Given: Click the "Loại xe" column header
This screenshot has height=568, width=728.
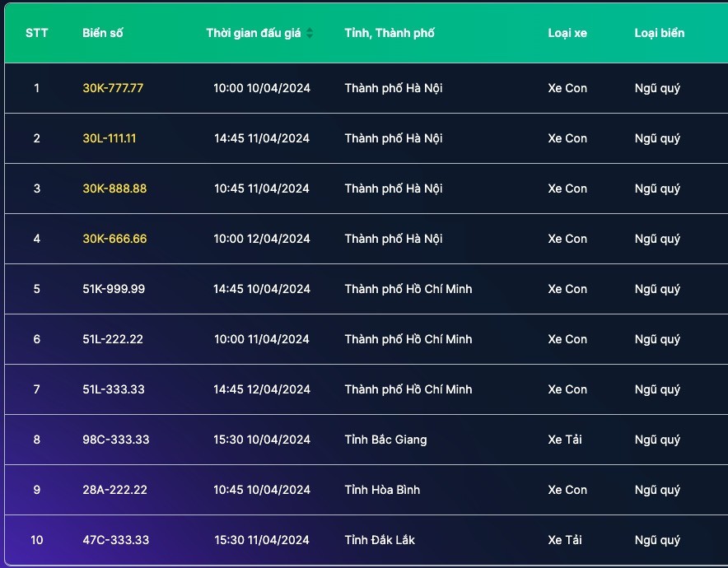Looking at the screenshot, I should click(x=567, y=33).
